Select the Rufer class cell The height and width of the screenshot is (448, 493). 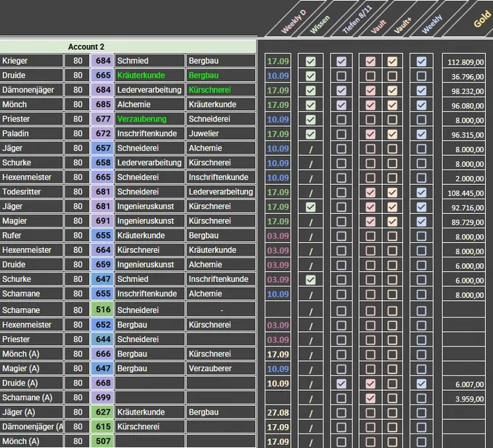coord(31,236)
